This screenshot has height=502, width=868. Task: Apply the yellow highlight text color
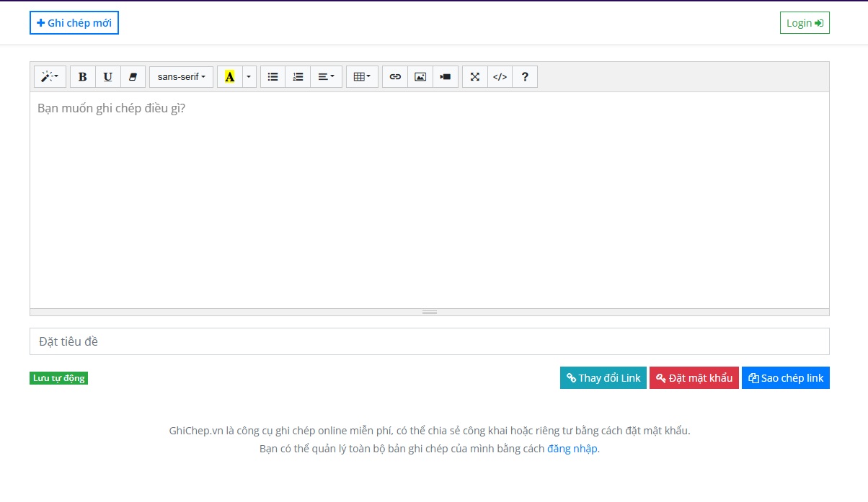[x=230, y=77]
